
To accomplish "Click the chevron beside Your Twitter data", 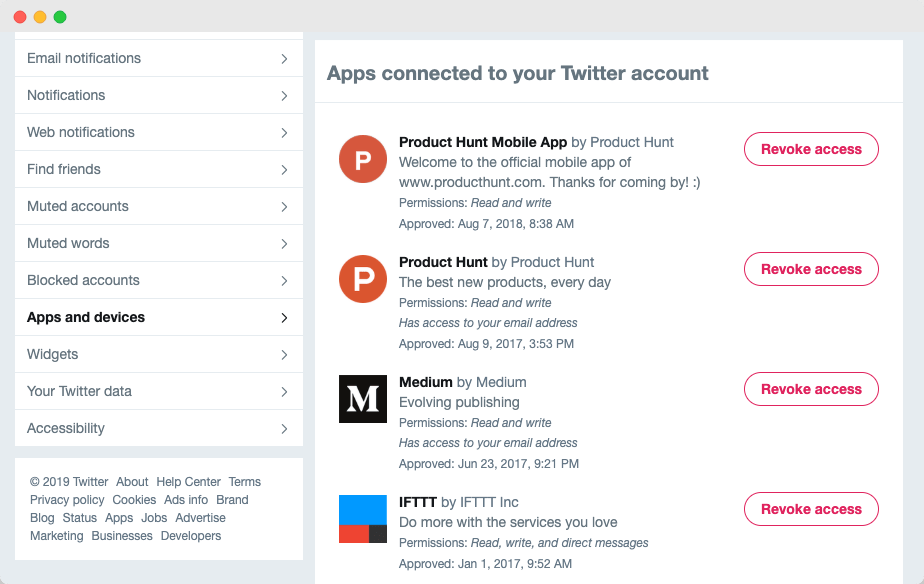I will pyautogui.click(x=284, y=392).
